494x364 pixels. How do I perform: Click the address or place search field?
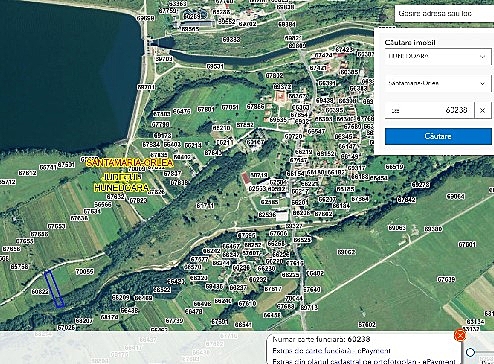(x=444, y=14)
